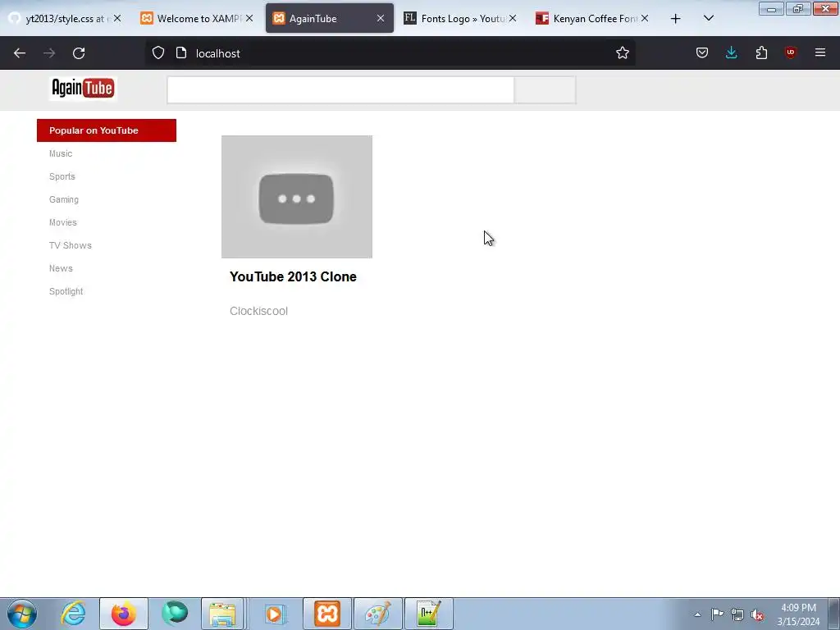This screenshot has width=840, height=630.
Task: Open the tracking protection shield icon
Action: 158,53
